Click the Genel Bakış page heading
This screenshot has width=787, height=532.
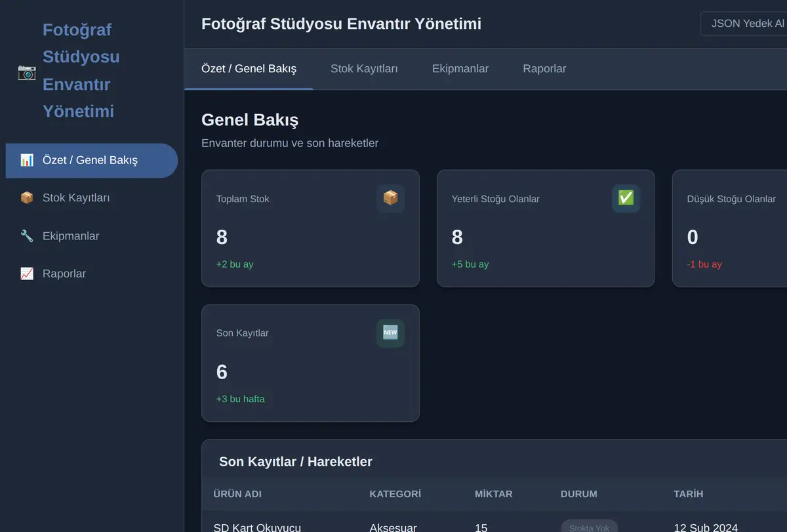(250, 120)
